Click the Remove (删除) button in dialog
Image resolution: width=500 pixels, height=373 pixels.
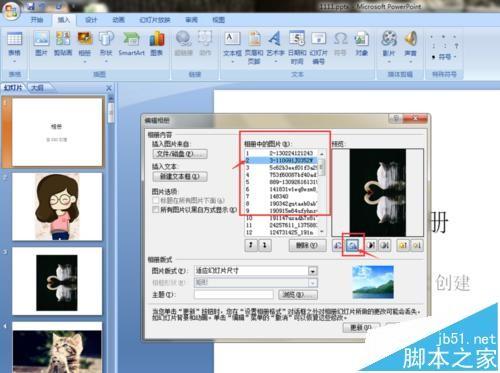tap(307, 246)
